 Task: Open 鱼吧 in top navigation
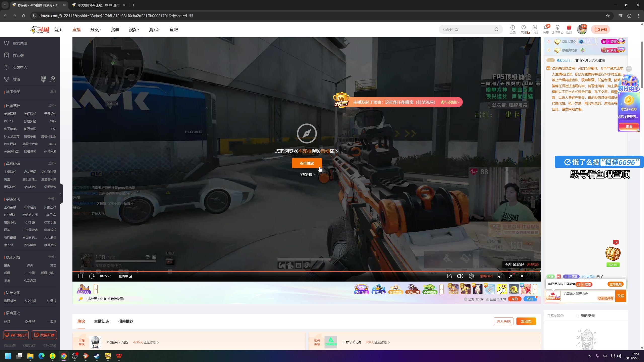click(x=174, y=30)
